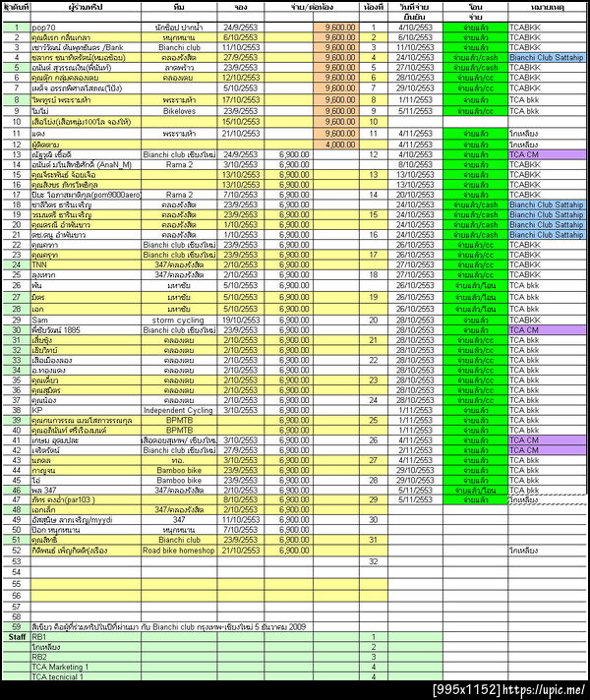
Task: Click '5/11/2553' payment date in row 46
Action: pyautogui.click(x=415, y=491)
